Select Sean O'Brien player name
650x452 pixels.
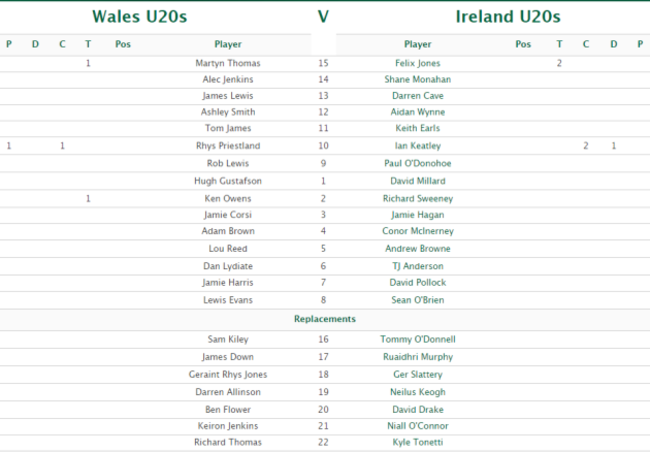[418, 300]
